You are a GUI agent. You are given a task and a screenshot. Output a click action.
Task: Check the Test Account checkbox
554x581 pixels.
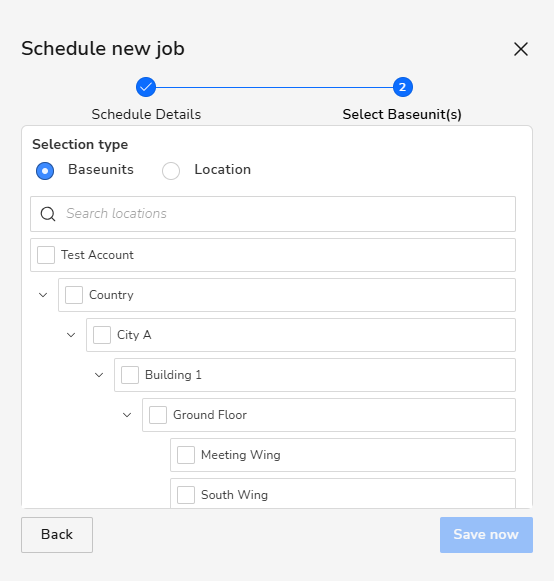pyautogui.click(x=46, y=255)
